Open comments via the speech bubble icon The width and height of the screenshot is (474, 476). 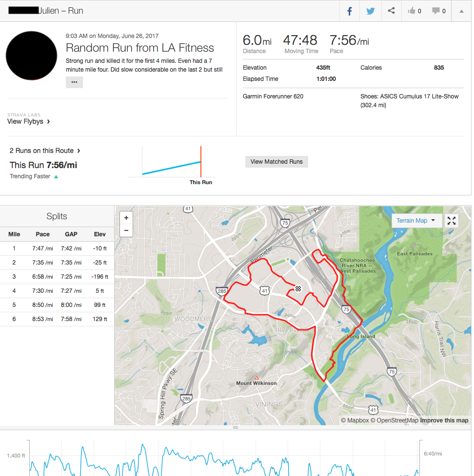[439, 11]
